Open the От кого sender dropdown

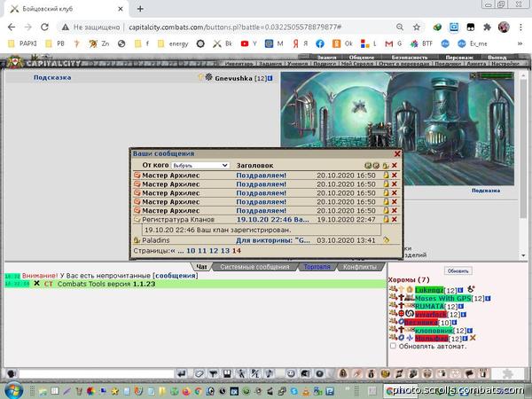tap(200, 165)
